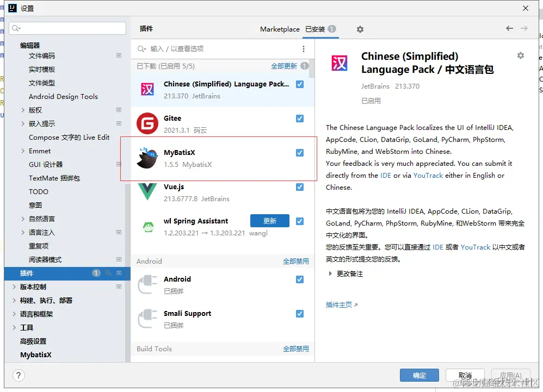Switch to the Marketplace tab
The width and height of the screenshot is (543, 392).
pos(280,29)
